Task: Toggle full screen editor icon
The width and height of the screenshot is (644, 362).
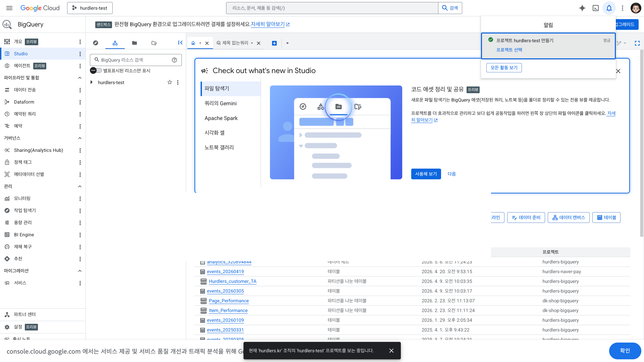Action: [637, 43]
